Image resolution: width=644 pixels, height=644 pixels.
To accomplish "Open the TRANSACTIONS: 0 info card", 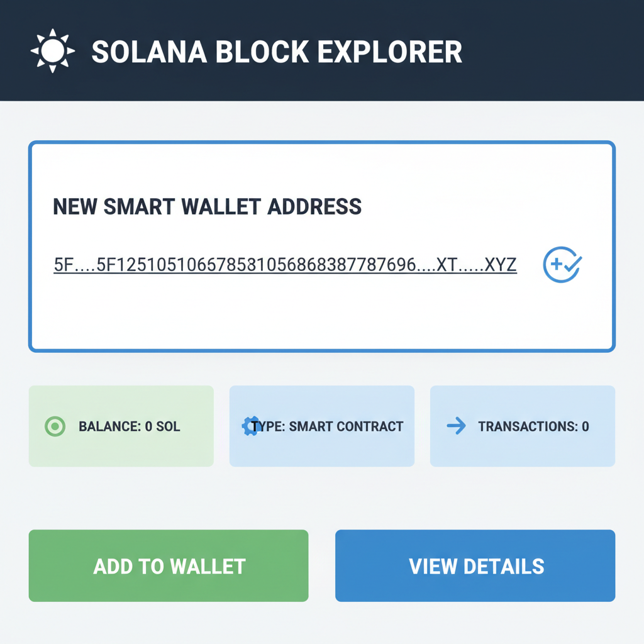I will click(x=522, y=426).
